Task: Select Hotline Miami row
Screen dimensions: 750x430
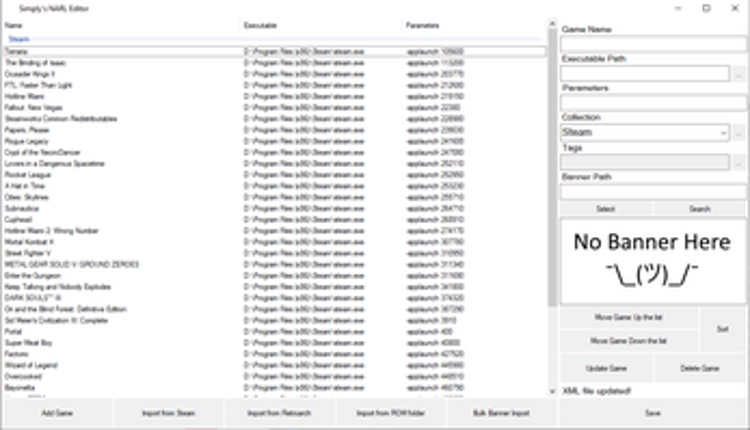Action: point(274,96)
